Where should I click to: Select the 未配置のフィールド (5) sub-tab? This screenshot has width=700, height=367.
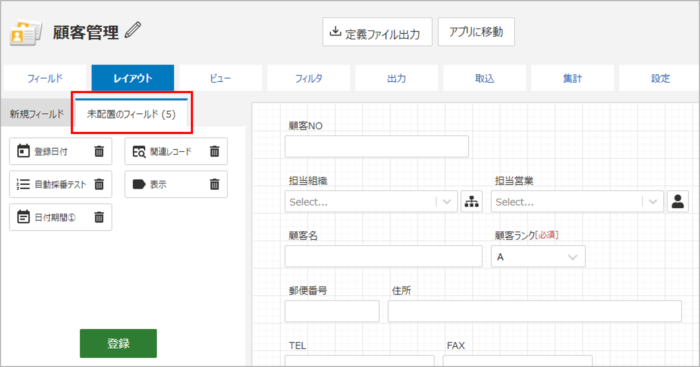pos(131,114)
